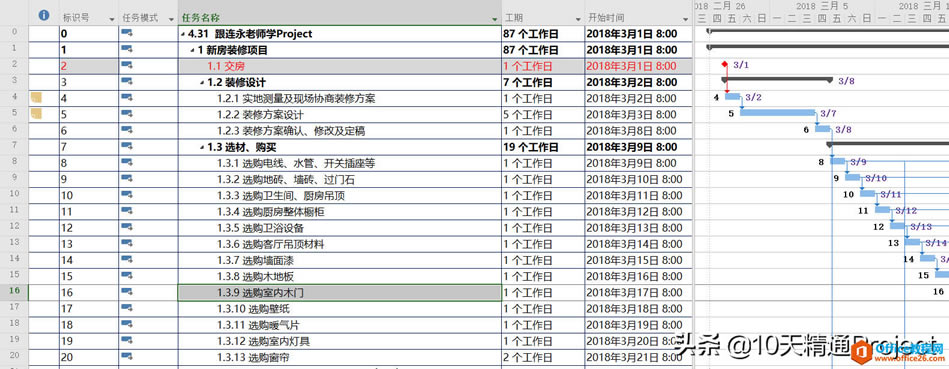Select the 1.3.1 选购电线、水管、开关插座等 cell

point(340,163)
